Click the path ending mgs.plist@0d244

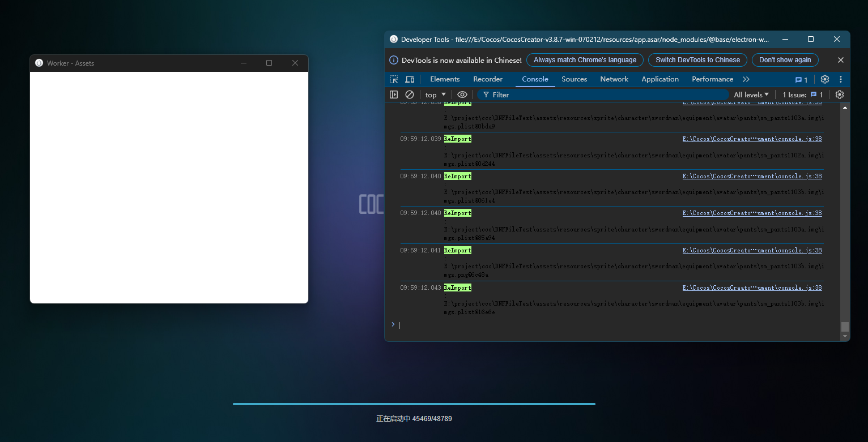(x=633, y=160)
